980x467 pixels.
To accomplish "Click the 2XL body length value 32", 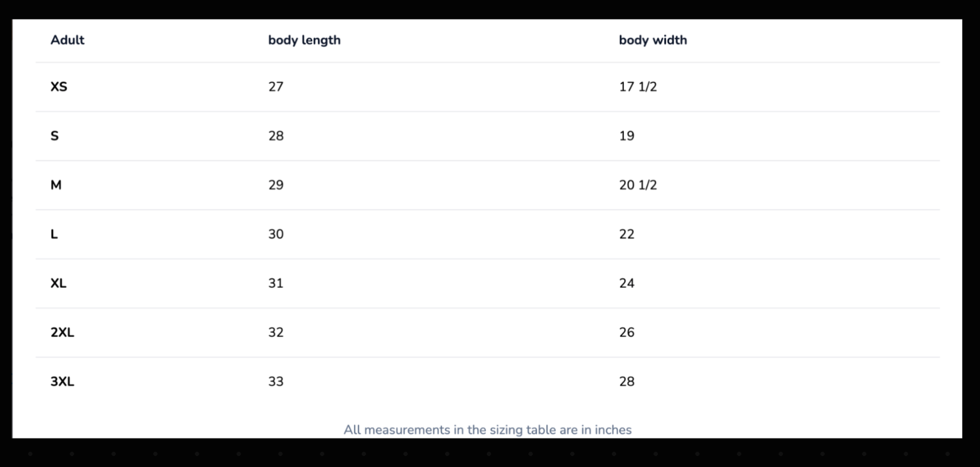I will point(275,332).
